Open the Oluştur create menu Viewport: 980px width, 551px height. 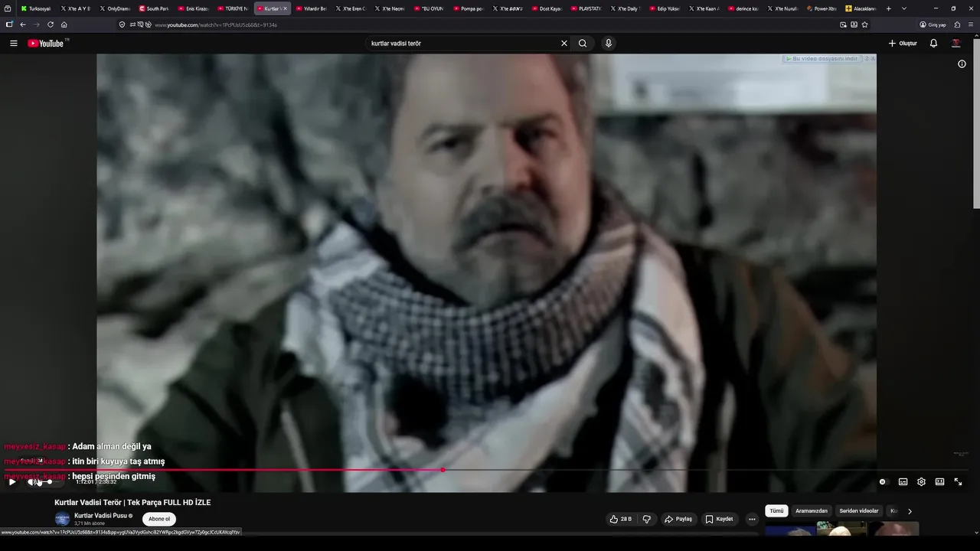[x=903, y=44]
